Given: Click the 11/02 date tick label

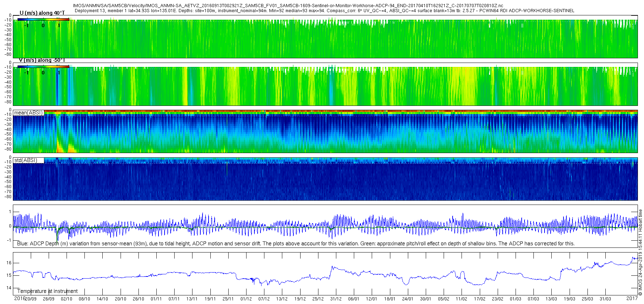Looking at the screenshot, I should (x=461, y=299).
